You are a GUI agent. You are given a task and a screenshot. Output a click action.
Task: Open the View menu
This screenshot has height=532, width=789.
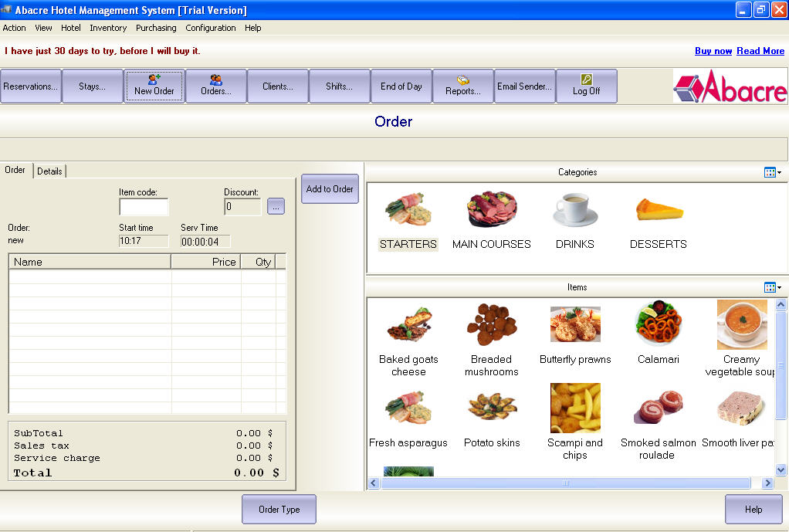(x=43, y=28)
